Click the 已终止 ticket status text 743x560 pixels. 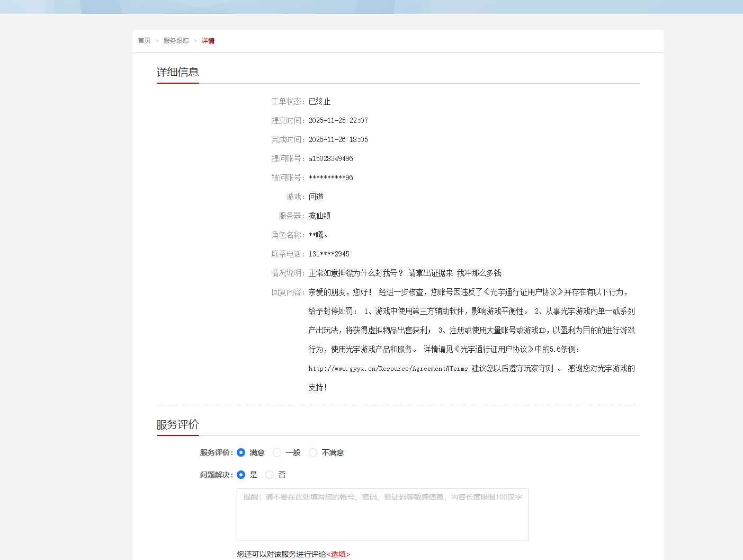point(319,102)
